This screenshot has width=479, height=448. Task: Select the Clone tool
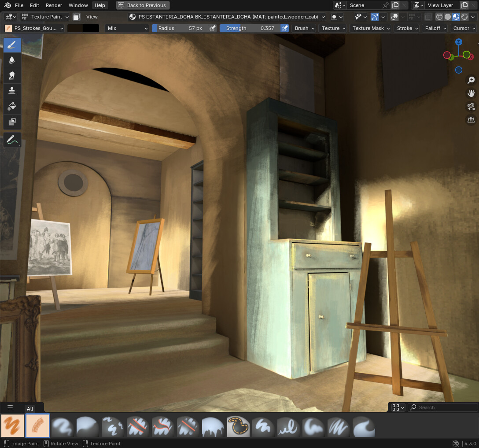coord(12,91)
